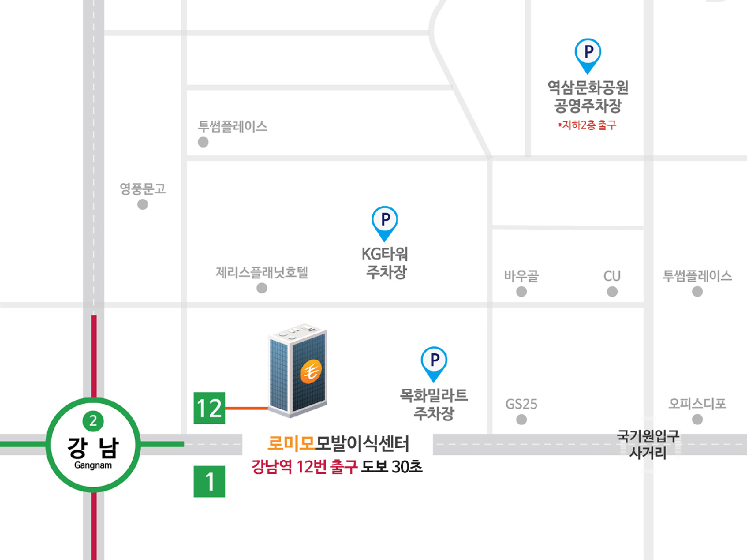
Task: Click the top-left 투썸플레이스 label
Action: [233, 126]
